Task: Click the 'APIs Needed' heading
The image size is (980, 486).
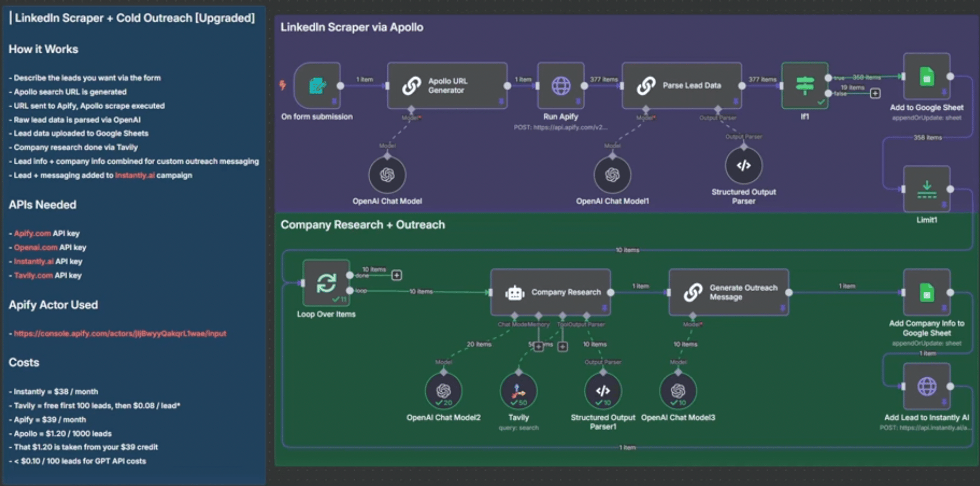Action: pyautogui.click(x=42, y=205)
